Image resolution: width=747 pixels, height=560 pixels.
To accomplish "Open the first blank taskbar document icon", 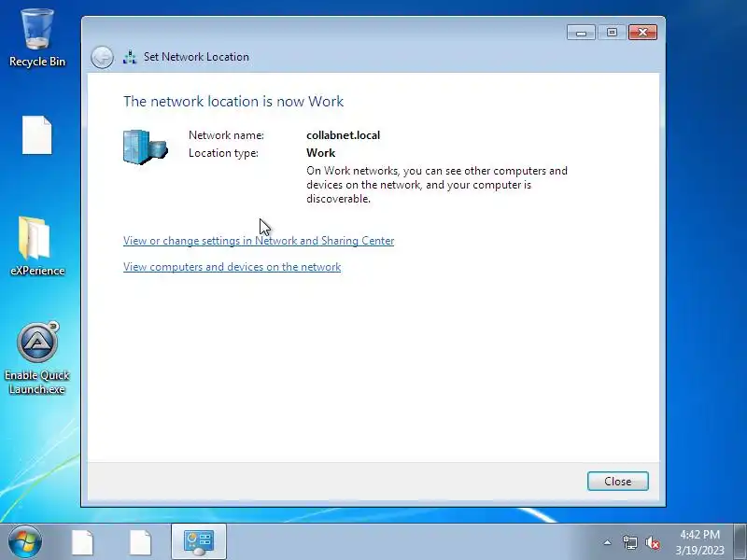I will [82, 542].
